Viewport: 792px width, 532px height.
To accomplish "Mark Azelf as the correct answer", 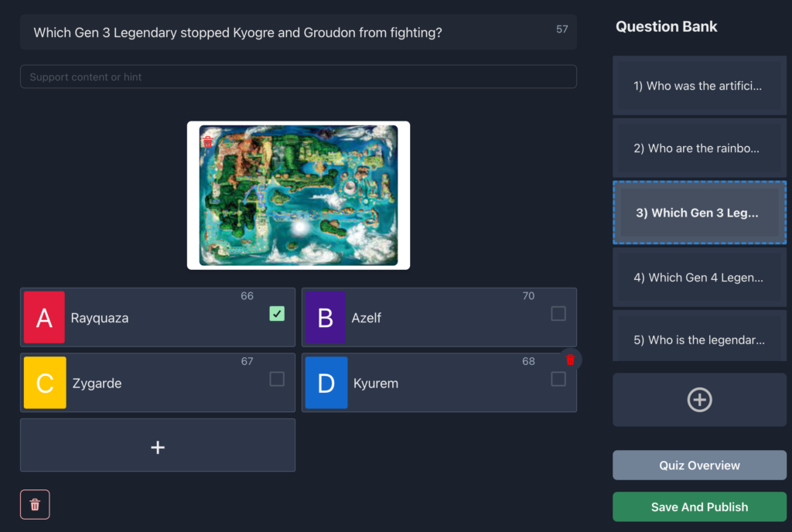I will tap(558, 313).
